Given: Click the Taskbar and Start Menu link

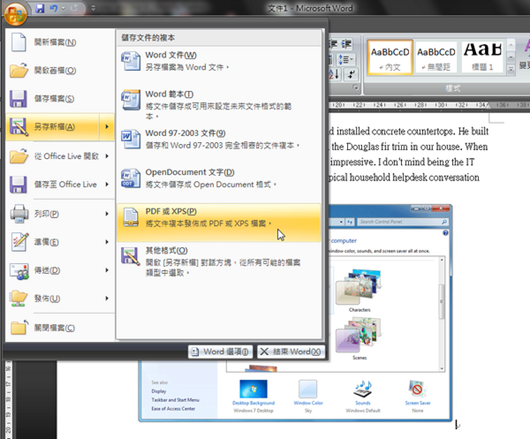Looking at the screenshot, I should tap(175, 400).
